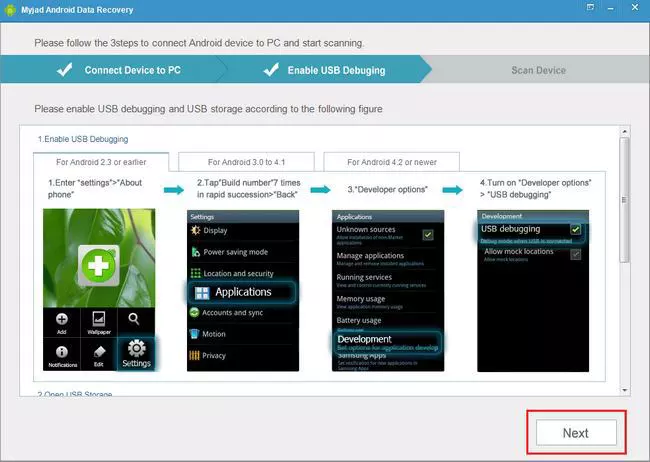
Task: Click the Notifications icon in phone image
Action: pyautogui.click(x=62, y=352)
